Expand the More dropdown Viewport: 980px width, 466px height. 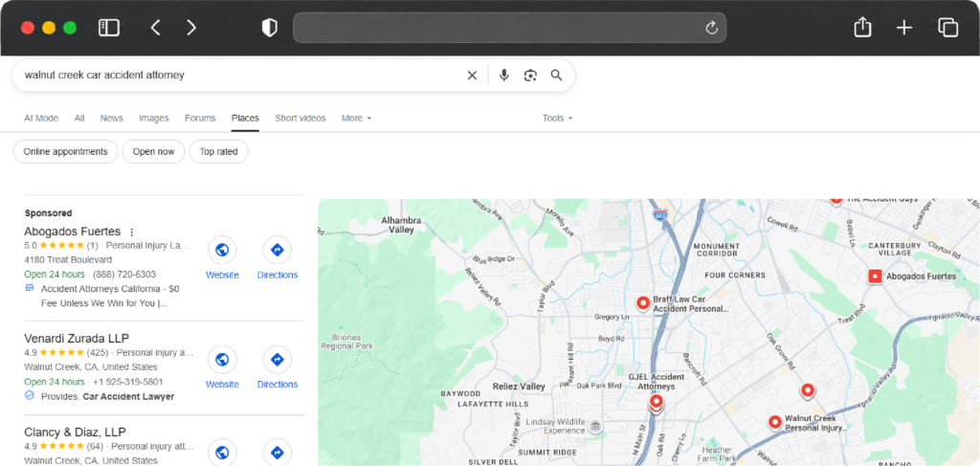click(x=356, y=118)
